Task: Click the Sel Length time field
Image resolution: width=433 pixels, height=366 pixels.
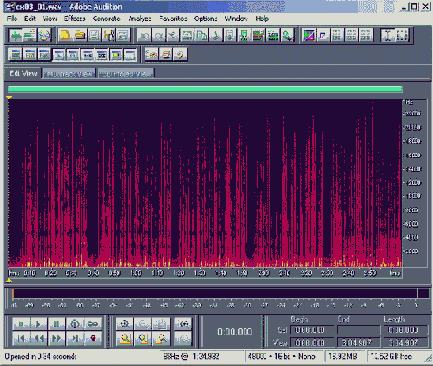Action: [405, 330]
